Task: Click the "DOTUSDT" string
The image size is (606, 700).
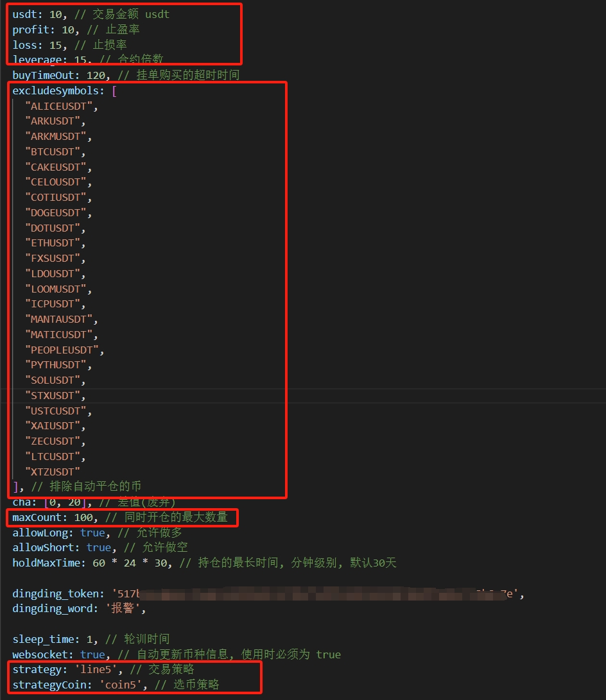Action: pos(52,228)
